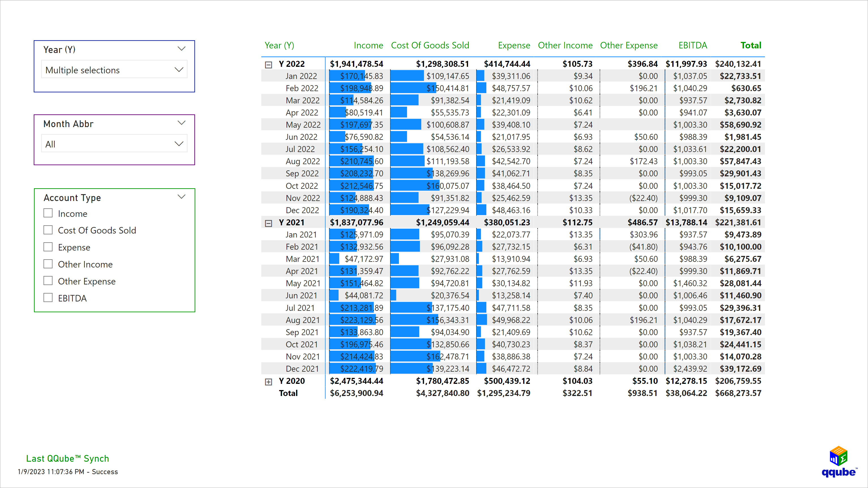The height and width of the screenshot is (488, 868).
Task: Collapse the Month Abbr slicer
Action: coord(181,123)
